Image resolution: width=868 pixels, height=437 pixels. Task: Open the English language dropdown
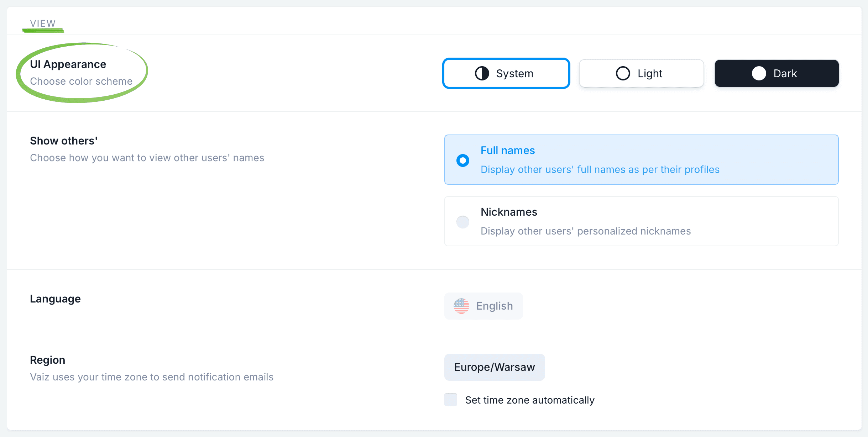pos(483,306)
